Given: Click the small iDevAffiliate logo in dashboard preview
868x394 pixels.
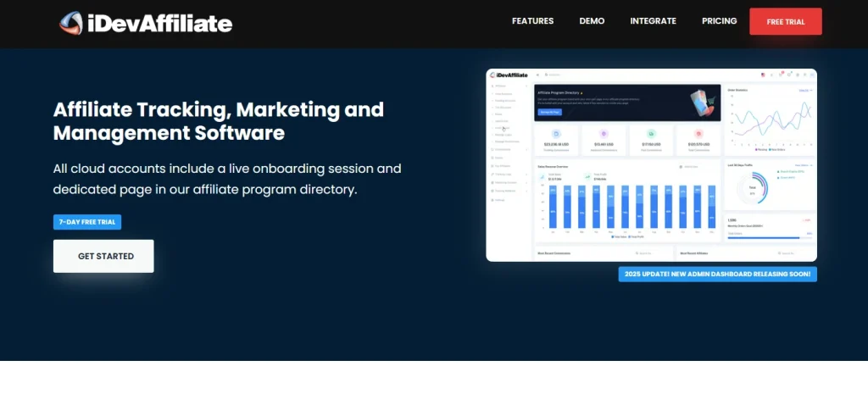Looking at the screenshot, I should click(509, 75).
